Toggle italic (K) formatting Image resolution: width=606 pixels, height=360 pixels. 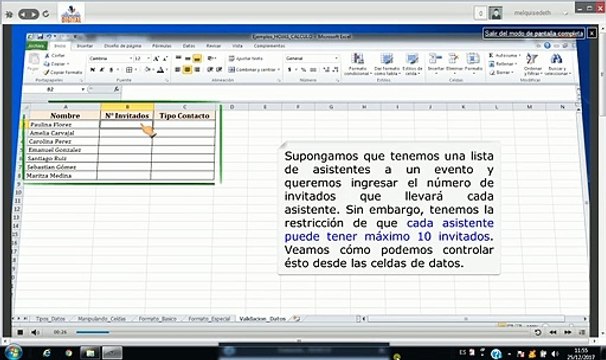click(102, 70)
